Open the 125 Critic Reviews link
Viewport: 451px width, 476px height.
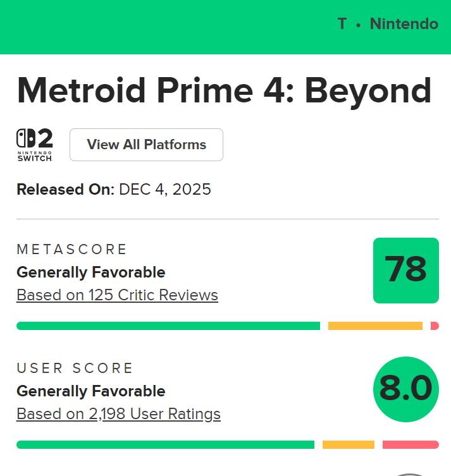pos(117,295)
